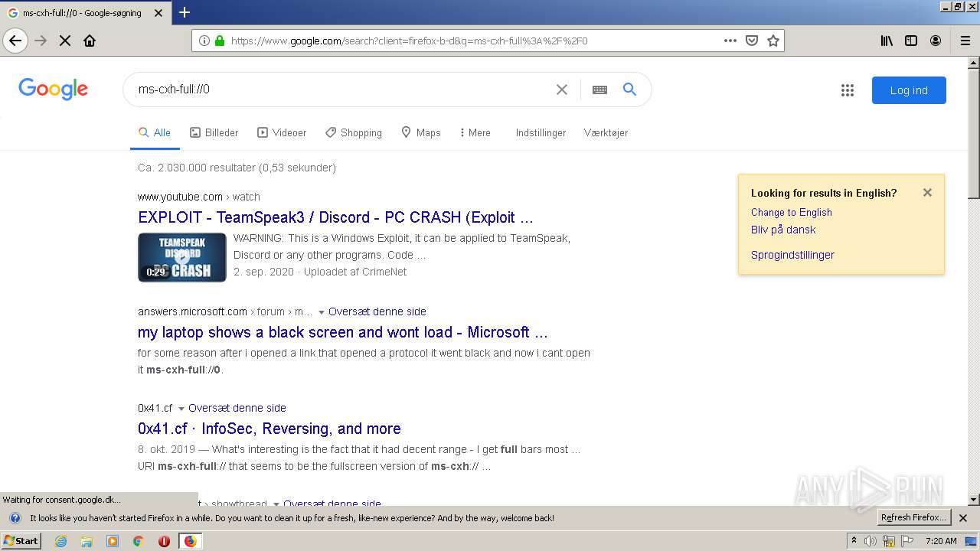Switch to Maps results tab

click(x=421, y=132)
